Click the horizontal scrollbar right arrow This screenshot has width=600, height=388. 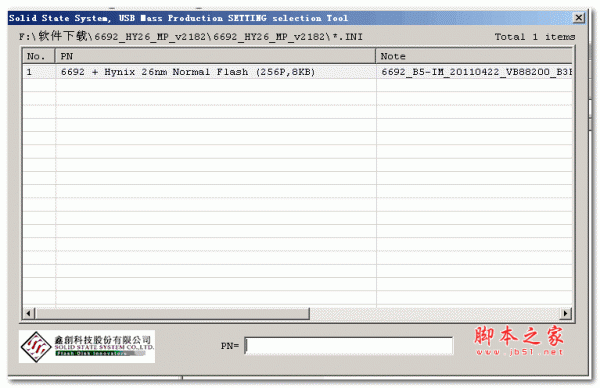click(566, 313)
